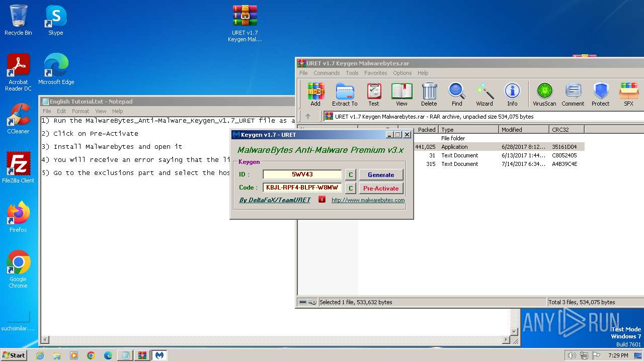Run VirusScan from WinRAR toolbar
The height and width of the screenshot is (362, 644).
[544, 95]
